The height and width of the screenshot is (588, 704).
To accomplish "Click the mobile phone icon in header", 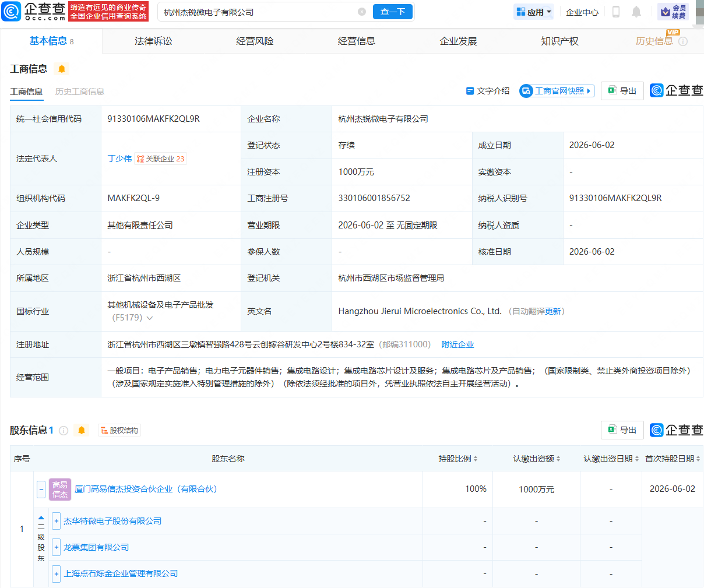I will [615, 12].
